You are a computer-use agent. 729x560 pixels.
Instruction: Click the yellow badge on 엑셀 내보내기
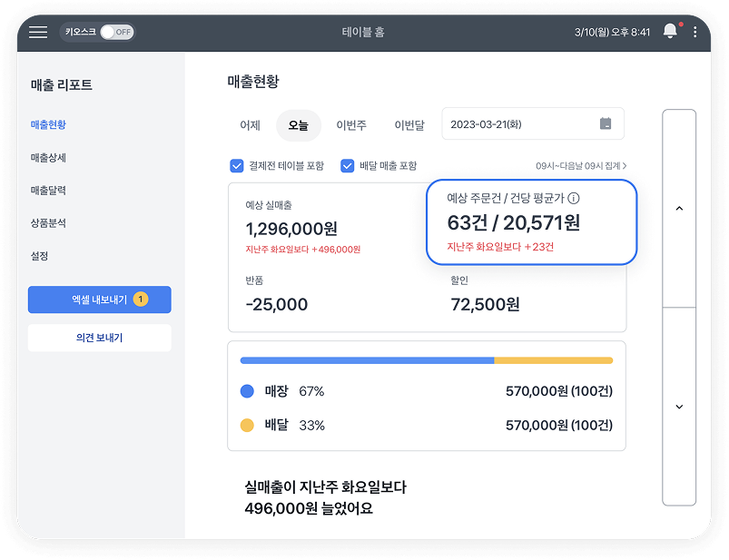point(141,300)
